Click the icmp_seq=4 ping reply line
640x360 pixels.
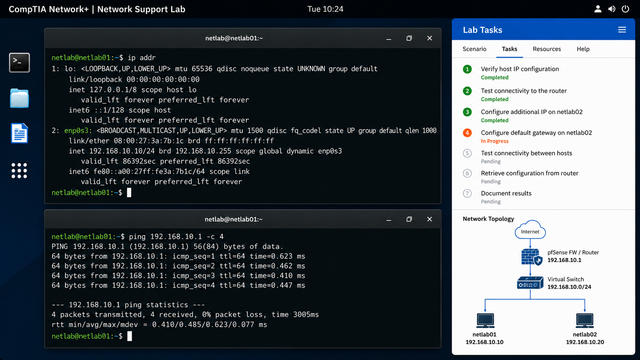(x=178, y=285)
